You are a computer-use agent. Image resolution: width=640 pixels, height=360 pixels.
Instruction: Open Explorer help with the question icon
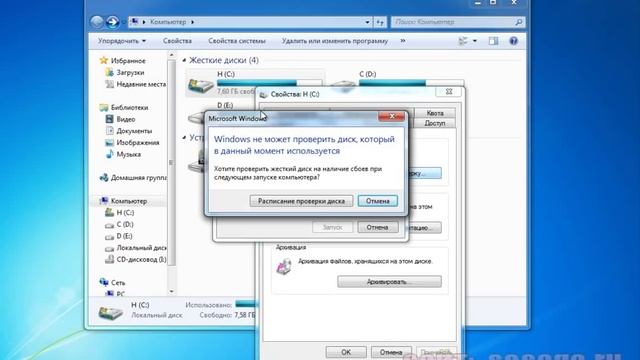tap(513, 41)
